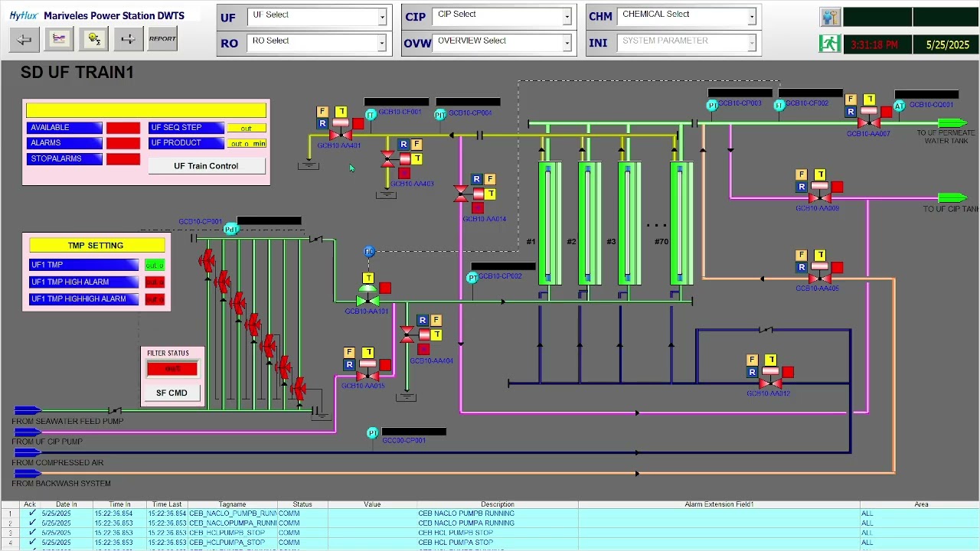The image size is (980, 551).
Task: Click the Tagname column header
Action: pos(232,504)
